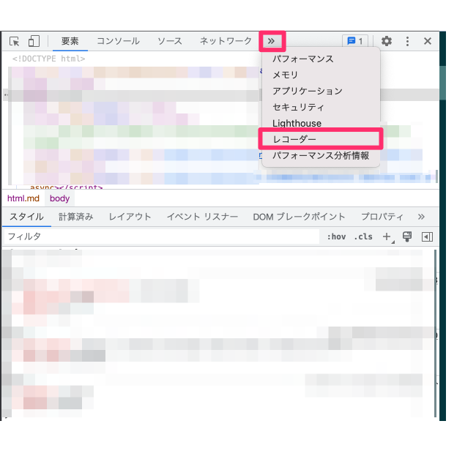Click the <!DOCTYPE html> line
The height and width of the screenshot is (451, 476).
coord(48,59)
